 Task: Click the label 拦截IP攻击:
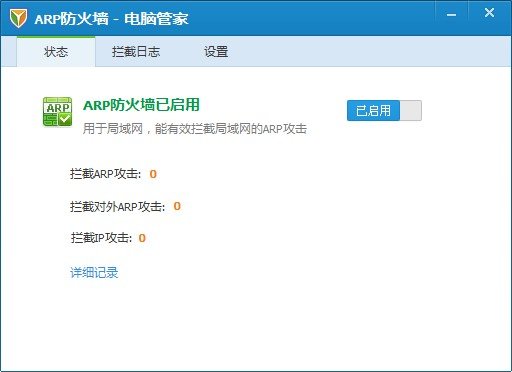point(101,238)
